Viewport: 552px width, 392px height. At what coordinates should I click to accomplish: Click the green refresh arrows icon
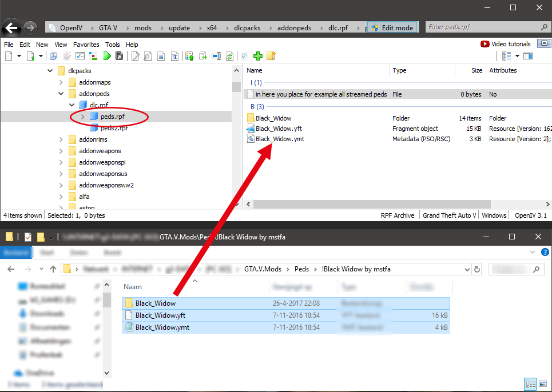[229, 56]
